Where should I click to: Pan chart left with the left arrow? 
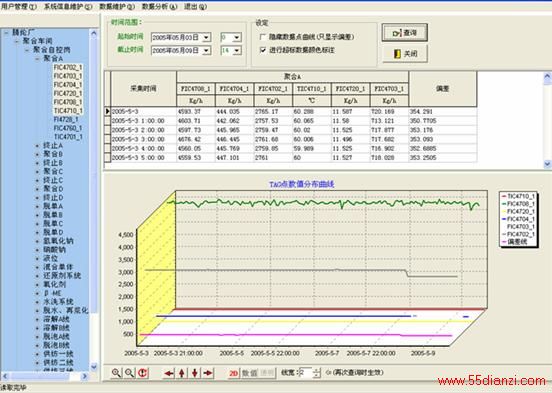click(169, 373)
